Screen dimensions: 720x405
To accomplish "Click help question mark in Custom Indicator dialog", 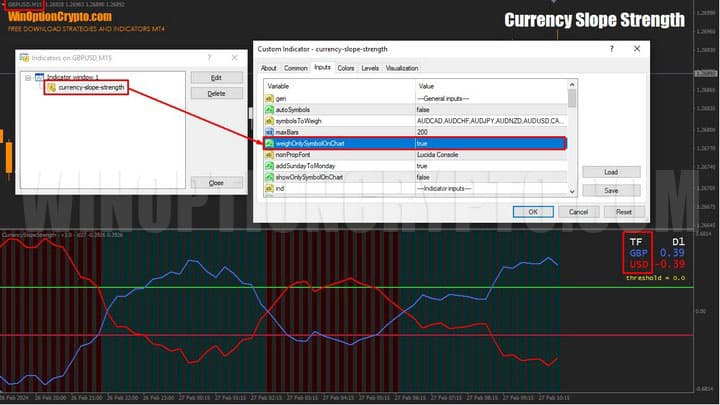I will [611, 49].
